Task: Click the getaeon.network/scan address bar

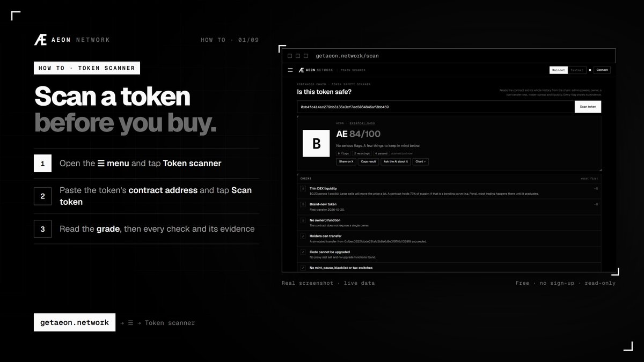Action: coord(347,56)
